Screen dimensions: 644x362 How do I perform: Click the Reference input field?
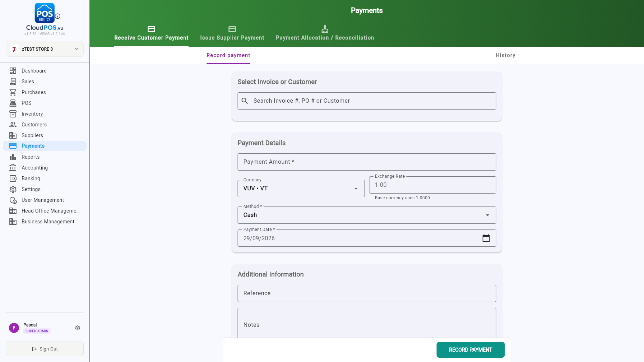(x=367, y=293)
